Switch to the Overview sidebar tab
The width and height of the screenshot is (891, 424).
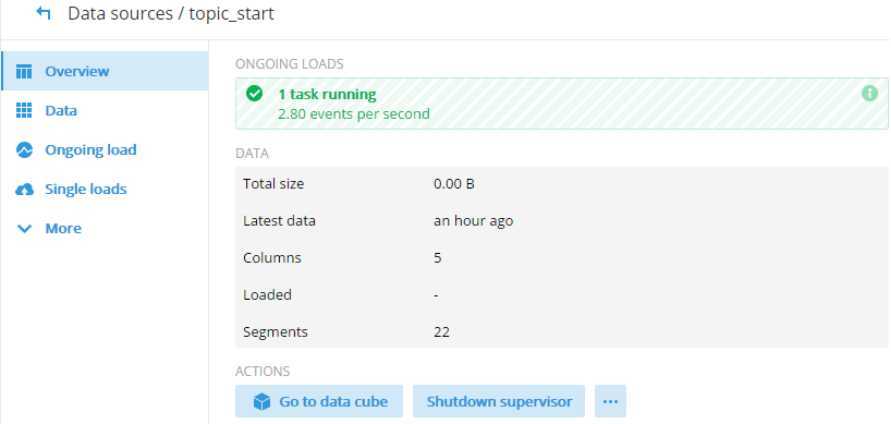point(105,71)
